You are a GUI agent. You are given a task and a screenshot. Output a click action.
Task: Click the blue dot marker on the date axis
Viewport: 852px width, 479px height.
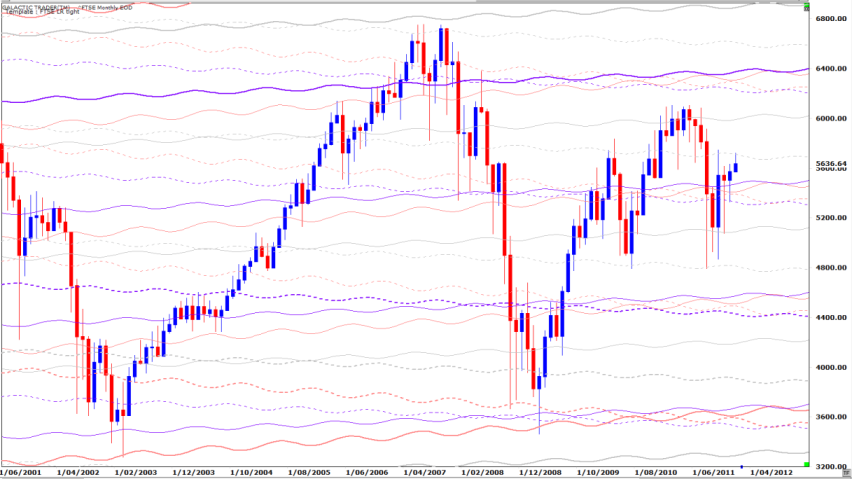(742, 467)
